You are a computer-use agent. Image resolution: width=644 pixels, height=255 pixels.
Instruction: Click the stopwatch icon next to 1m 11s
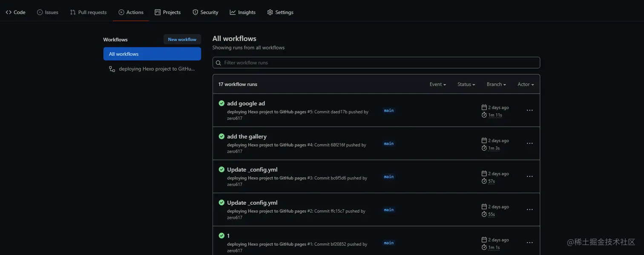click(x=484, y=115)
